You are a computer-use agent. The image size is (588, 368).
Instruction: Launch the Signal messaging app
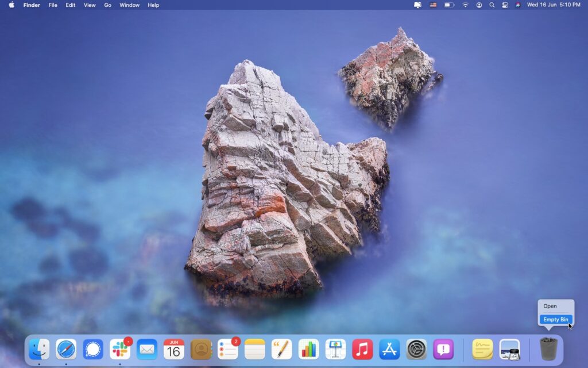93,348
